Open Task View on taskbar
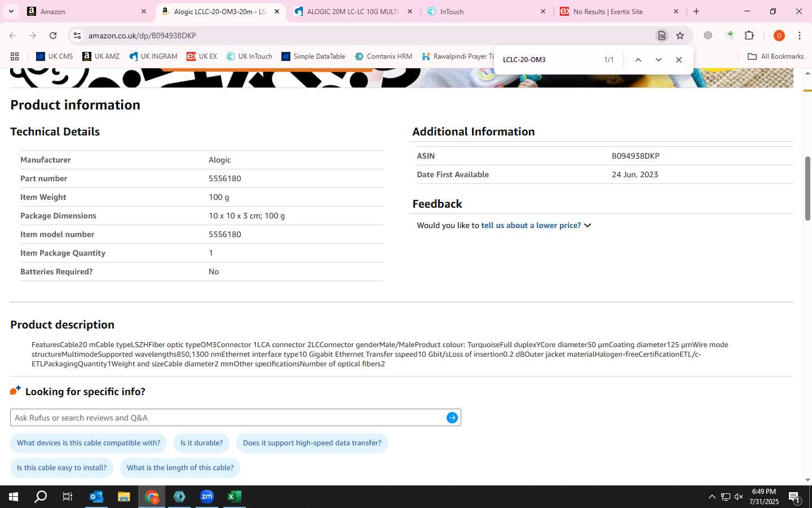The width and height of the screenshot is (812, 508). click(68, 497)
